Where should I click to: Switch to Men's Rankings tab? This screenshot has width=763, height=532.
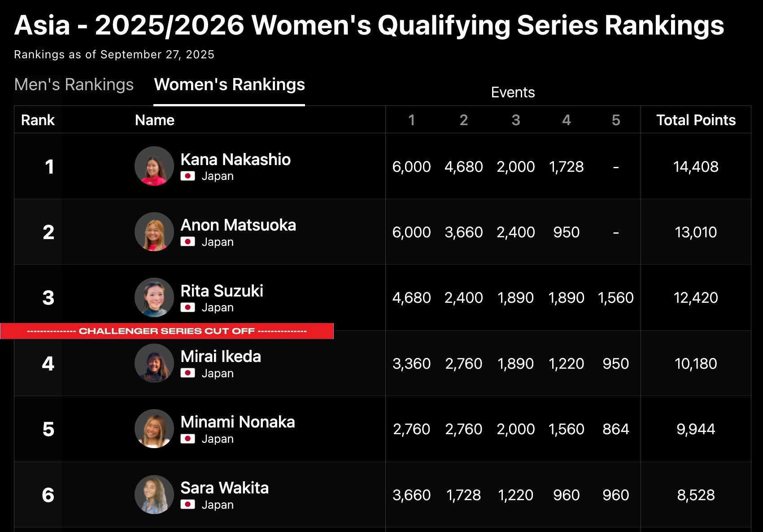[74, 85]
